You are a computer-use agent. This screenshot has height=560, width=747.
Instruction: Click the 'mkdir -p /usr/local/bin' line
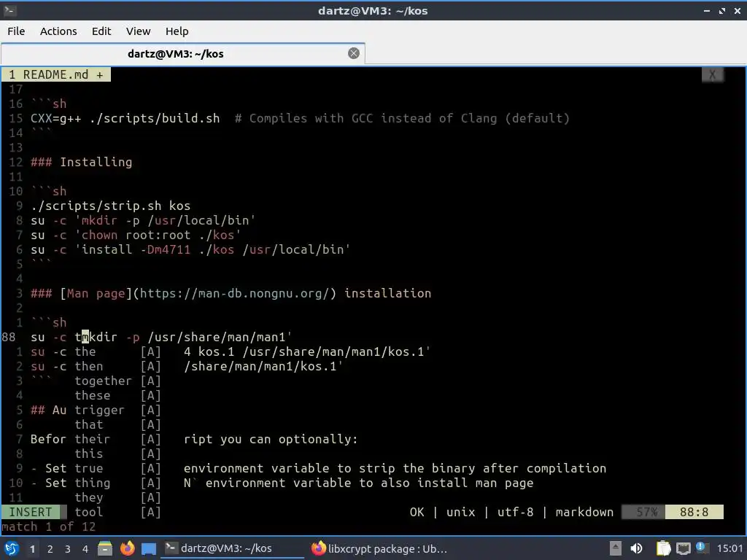pyautogui.click(x=144, y=220)
